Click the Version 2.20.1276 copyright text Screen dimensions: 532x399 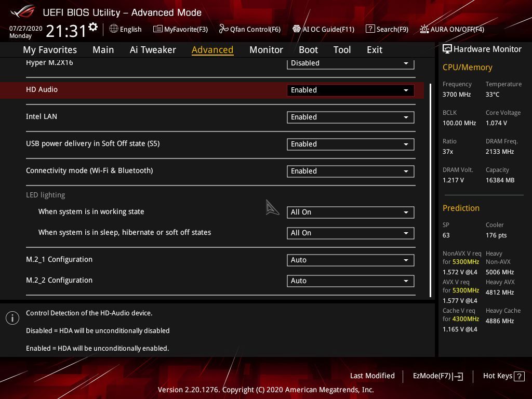pyautogui.click(x=265, y=390)
